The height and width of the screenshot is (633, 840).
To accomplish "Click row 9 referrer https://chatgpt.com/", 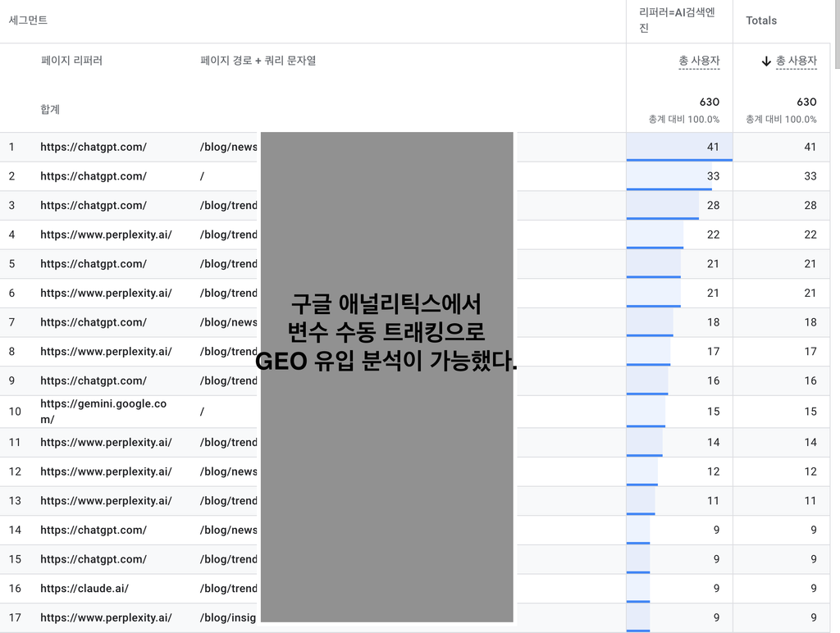I will point(94,380).
